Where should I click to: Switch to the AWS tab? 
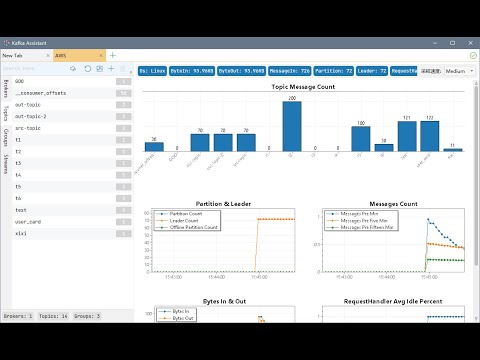79,56
